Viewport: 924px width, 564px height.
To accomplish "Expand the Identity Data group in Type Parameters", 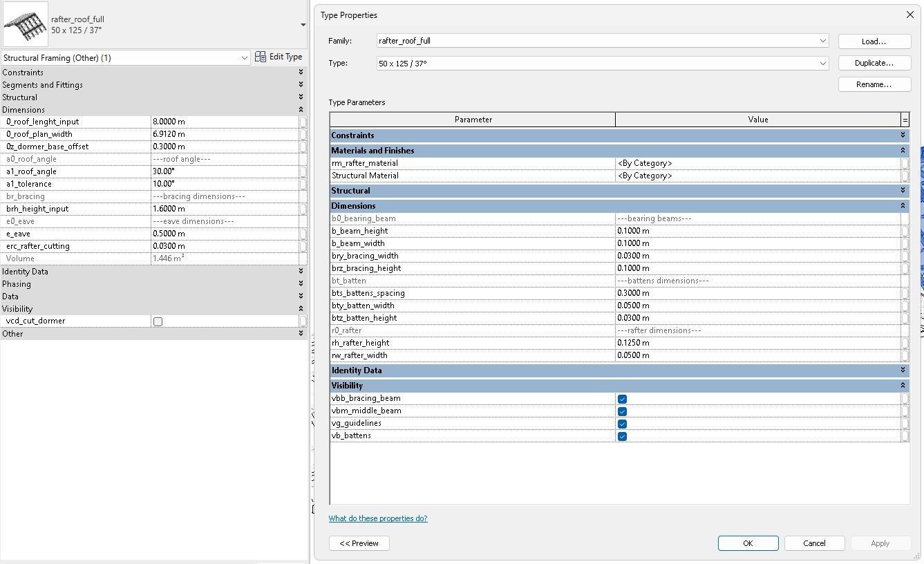I will click(902, 370).
